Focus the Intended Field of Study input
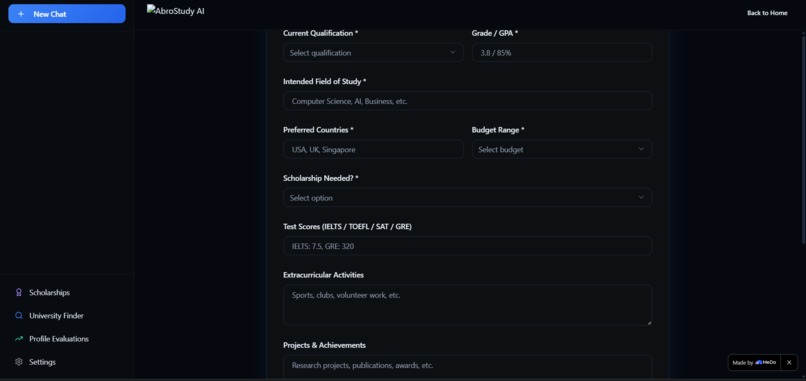The height and width of the screenshot is (381, 806). 468,101
